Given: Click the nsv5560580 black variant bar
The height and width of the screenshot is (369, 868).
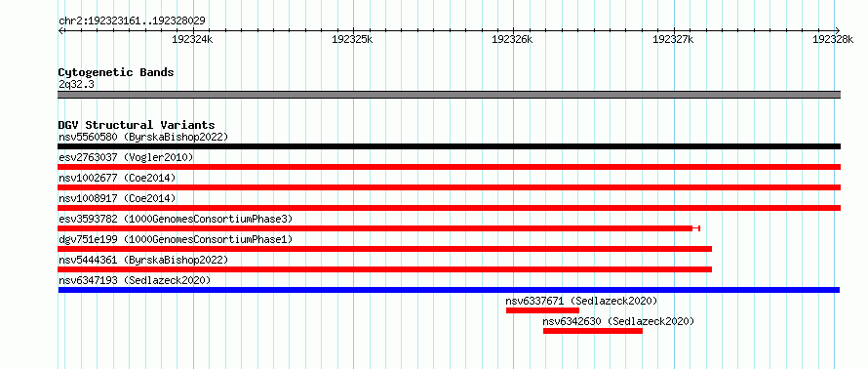Looking at the screenshot, I should click(x=449, y=146).
